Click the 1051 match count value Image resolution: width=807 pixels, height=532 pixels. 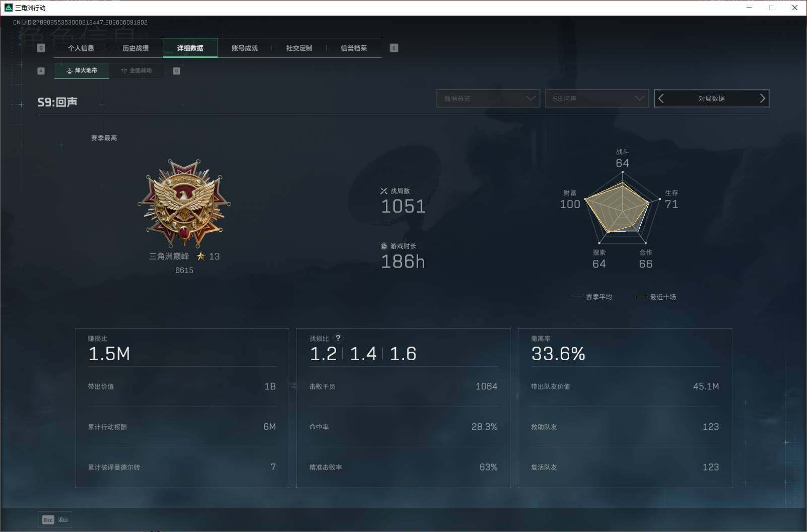tap(403, 206)
